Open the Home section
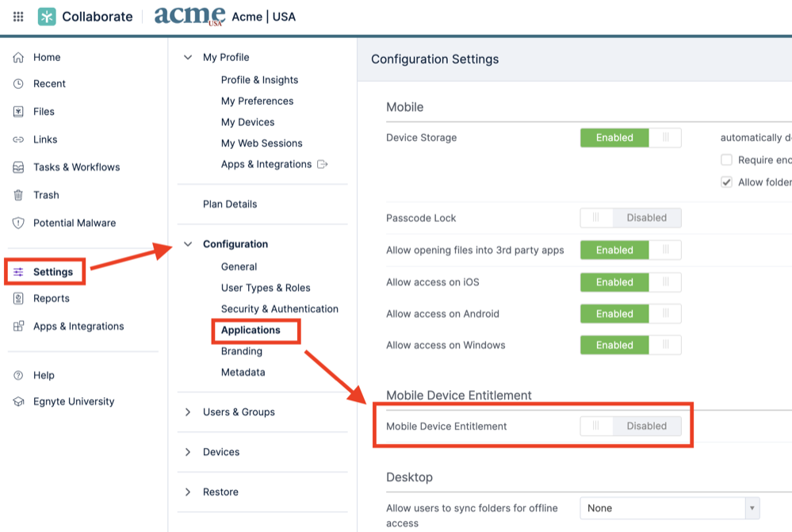This screenshot has height=532, width=792. coord(47,57)
